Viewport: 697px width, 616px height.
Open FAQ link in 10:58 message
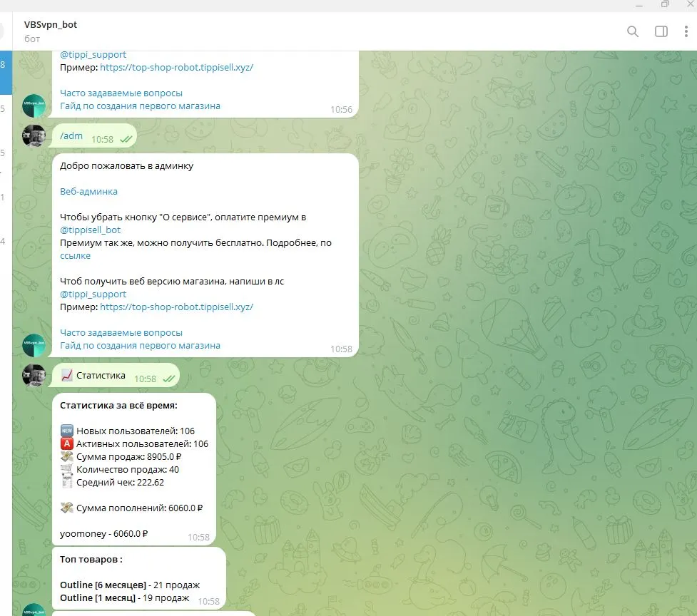click(121, 333)
